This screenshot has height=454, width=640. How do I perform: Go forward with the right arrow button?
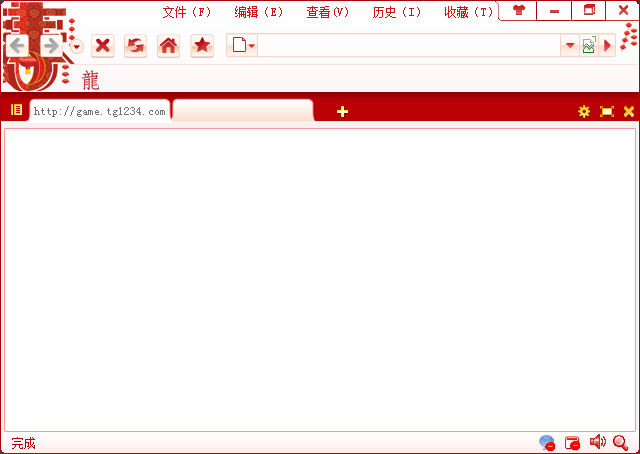(51, 46)
